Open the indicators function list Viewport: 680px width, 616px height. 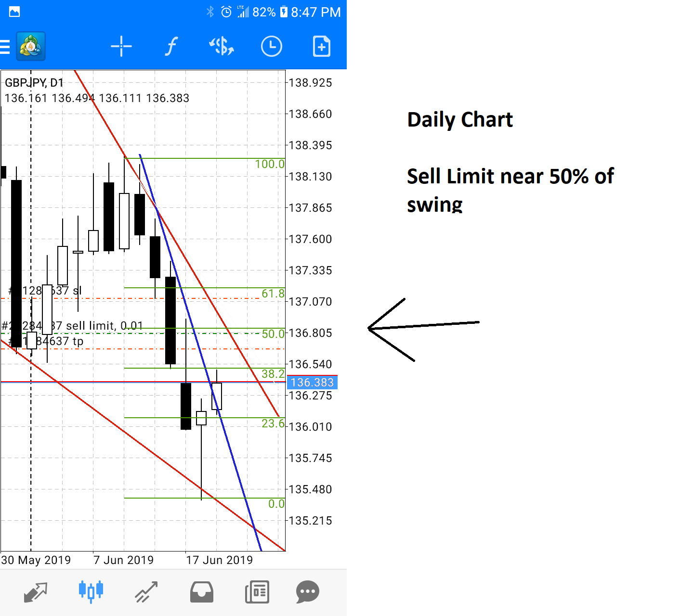tap(171, 47)
